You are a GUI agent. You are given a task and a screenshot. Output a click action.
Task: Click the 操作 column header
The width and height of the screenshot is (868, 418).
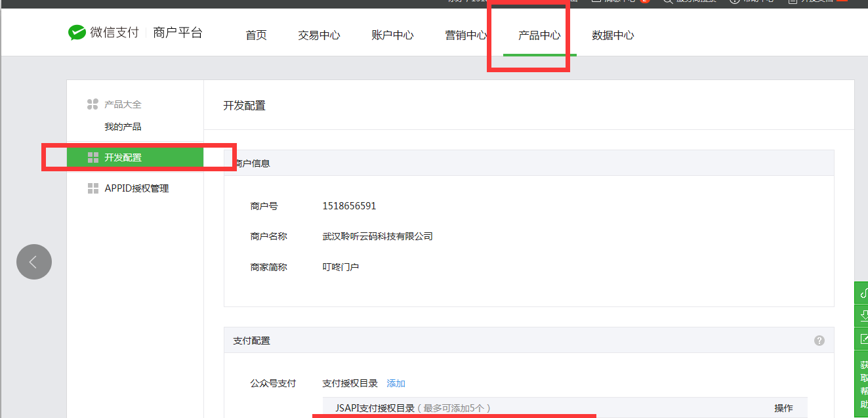pos(783,408)
